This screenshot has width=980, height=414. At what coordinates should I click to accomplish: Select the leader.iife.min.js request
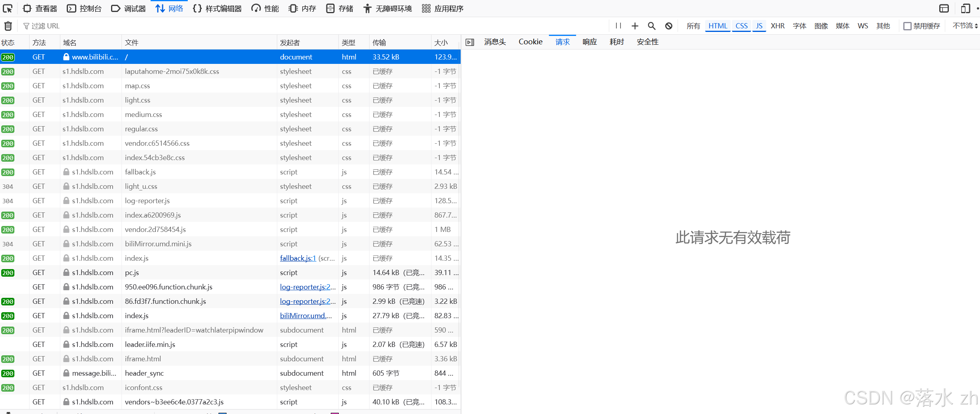click(x=230, y=345)
